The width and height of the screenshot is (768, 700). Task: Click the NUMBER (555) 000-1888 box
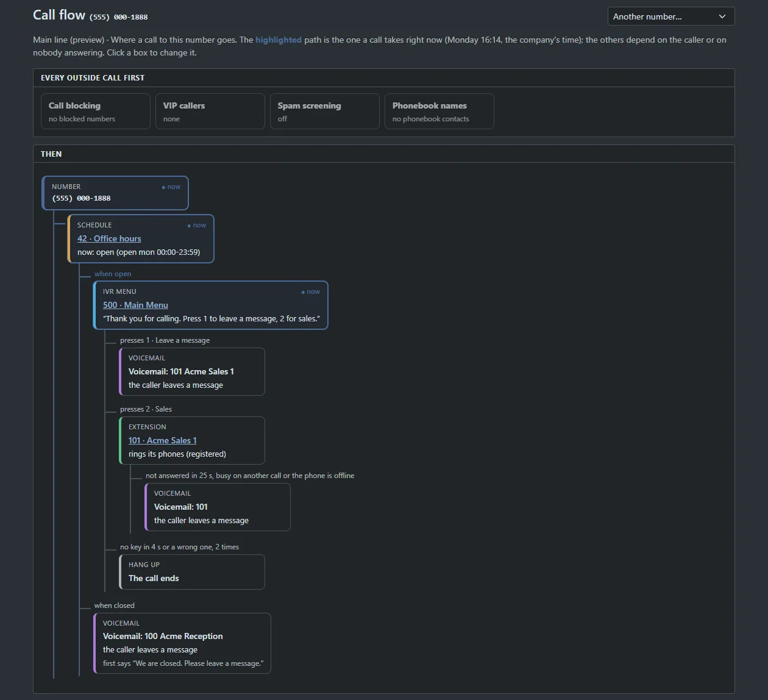click(115, 193)
